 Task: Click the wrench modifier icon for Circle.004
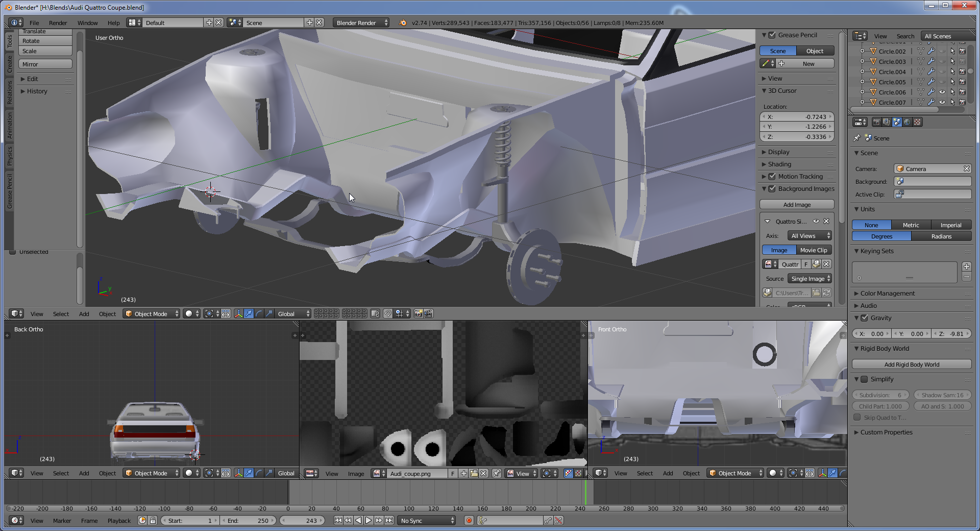(x=931, y=72)
